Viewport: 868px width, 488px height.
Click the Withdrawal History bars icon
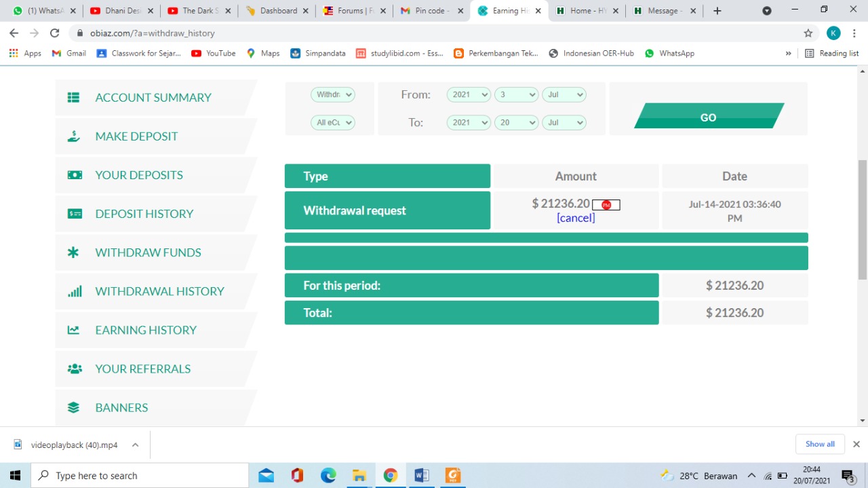coord(75,291)
